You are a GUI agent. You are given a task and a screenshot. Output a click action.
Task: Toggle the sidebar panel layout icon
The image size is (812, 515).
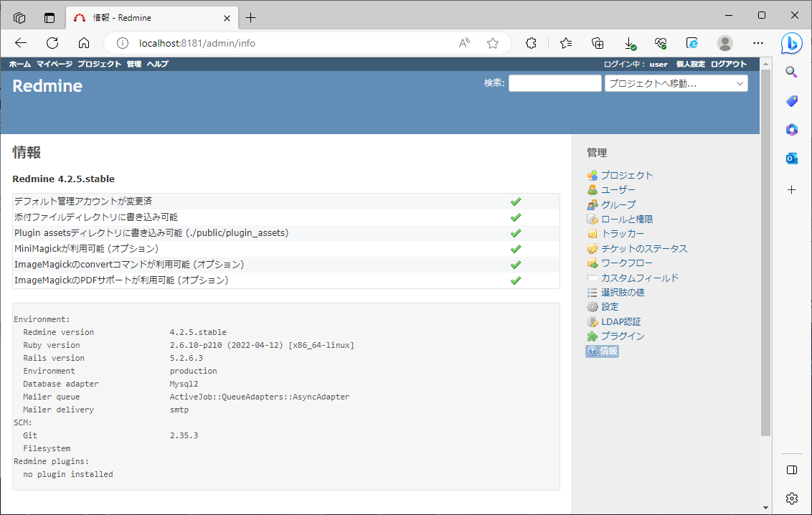coord(791,469)
